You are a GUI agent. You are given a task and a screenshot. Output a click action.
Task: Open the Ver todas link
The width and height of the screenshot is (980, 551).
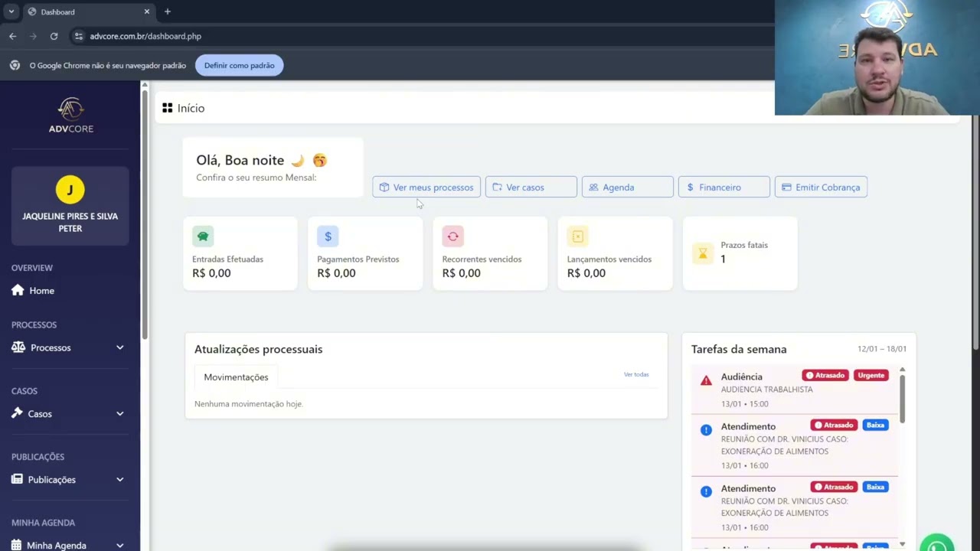tap(636, 374)
